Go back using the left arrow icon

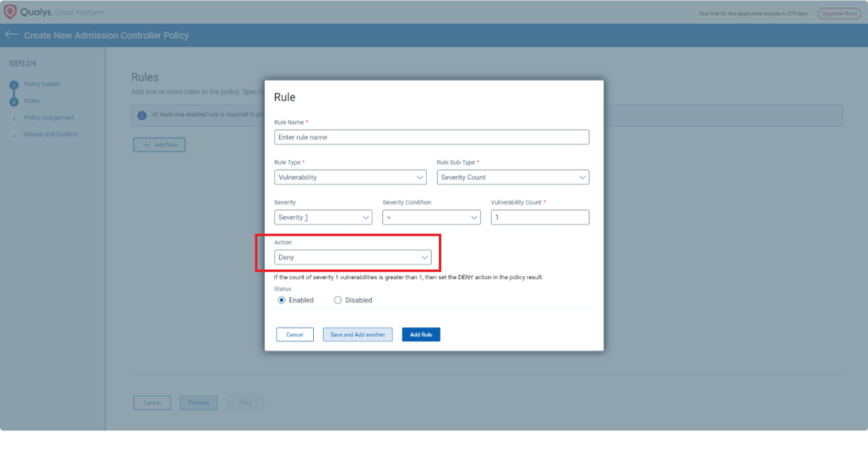[11, 35]
